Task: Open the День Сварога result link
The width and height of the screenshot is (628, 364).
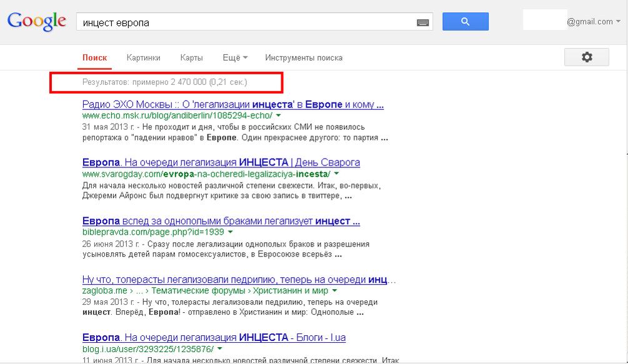Action: click(221, 162)
